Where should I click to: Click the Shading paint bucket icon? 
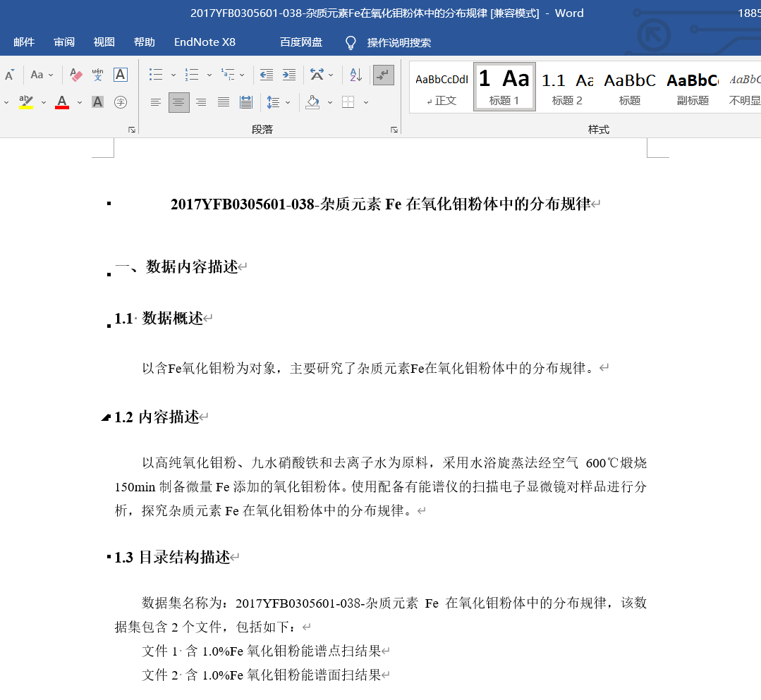click(312, 102)
